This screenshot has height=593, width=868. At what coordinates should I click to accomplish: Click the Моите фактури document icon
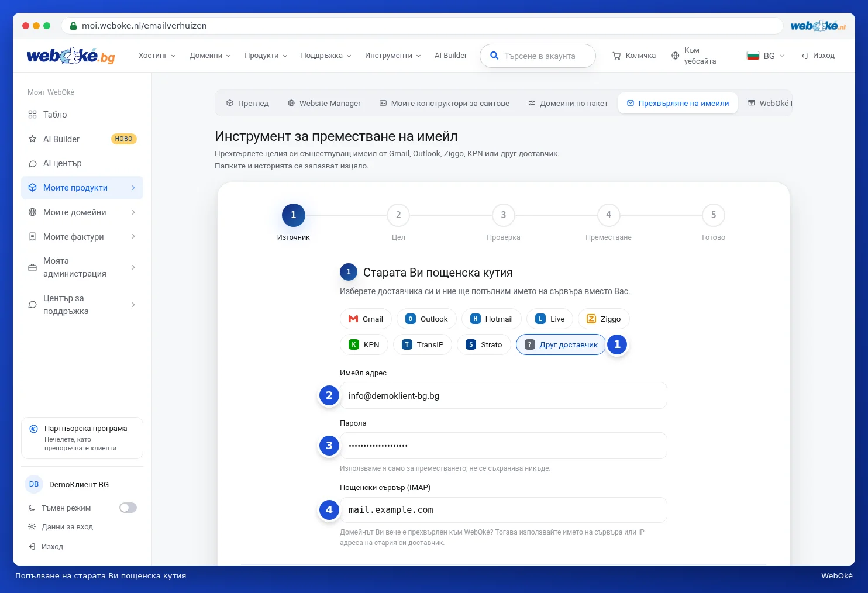(x=32, y=237)
